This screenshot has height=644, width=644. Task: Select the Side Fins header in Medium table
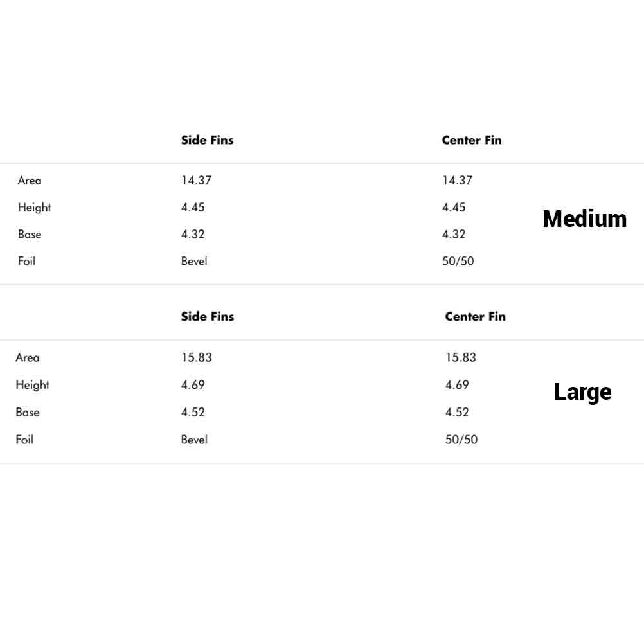pyautogui.click(x=207, y=140)
